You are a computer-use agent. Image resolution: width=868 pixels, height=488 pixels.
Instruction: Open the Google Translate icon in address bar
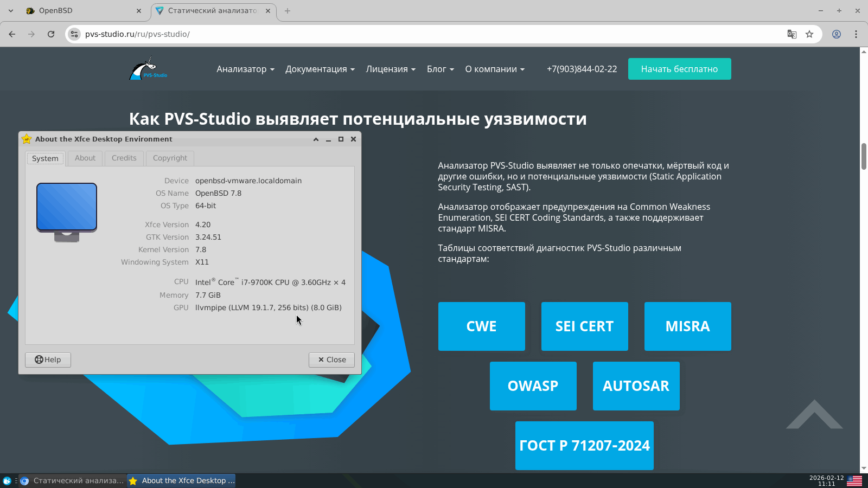792,34
